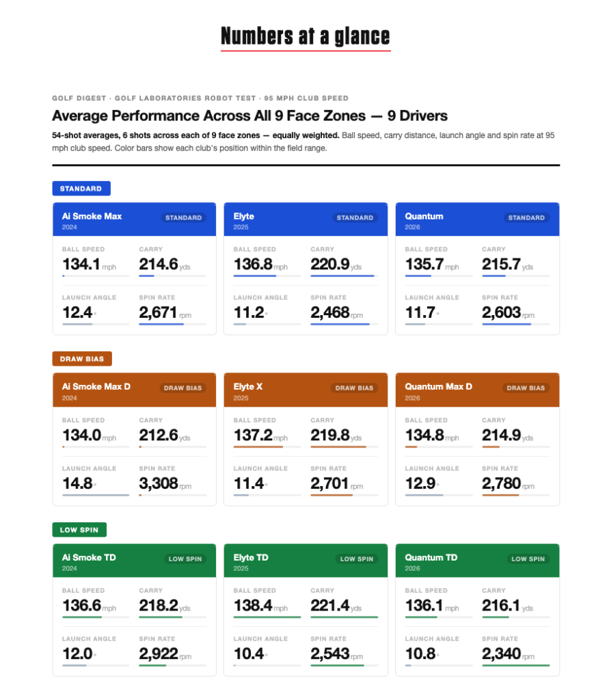Click the "Numbers at a glance" heading

click(x=305, y=36)
